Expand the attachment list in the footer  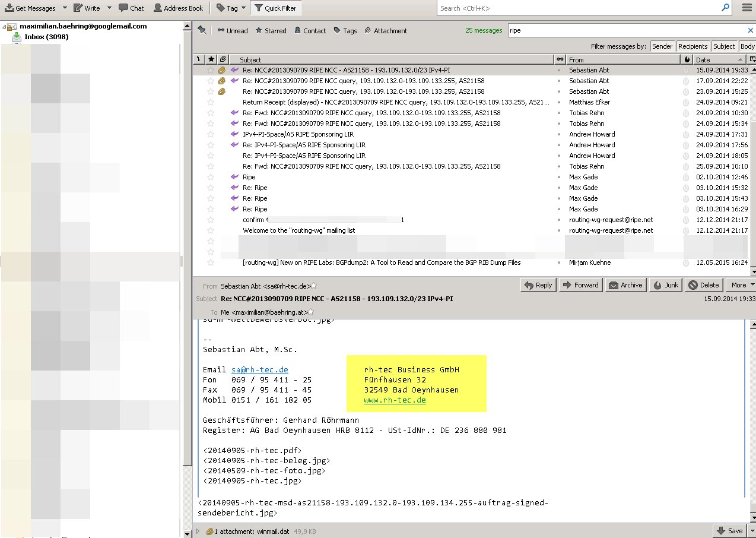pos(198,531)
